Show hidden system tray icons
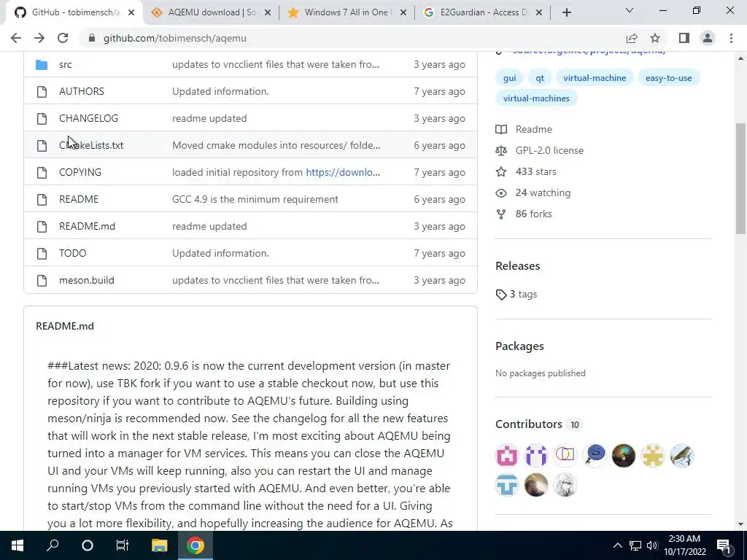747x560 pixels. tap(617, 545)
